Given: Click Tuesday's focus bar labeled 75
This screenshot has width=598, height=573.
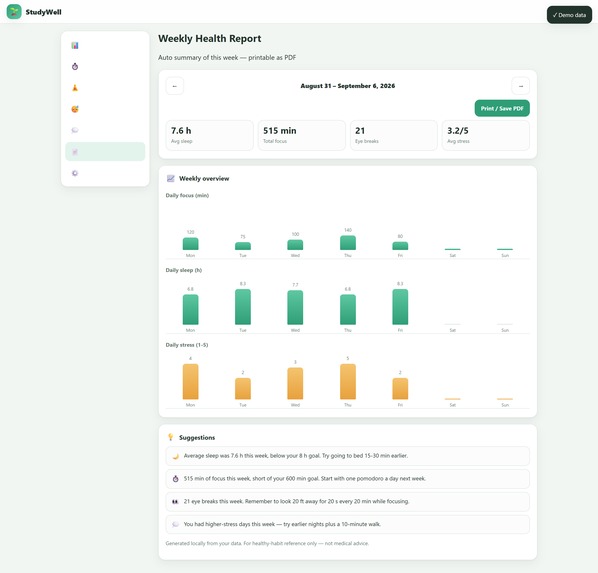Looking at the screenshot, I should [x=243, y=246].
